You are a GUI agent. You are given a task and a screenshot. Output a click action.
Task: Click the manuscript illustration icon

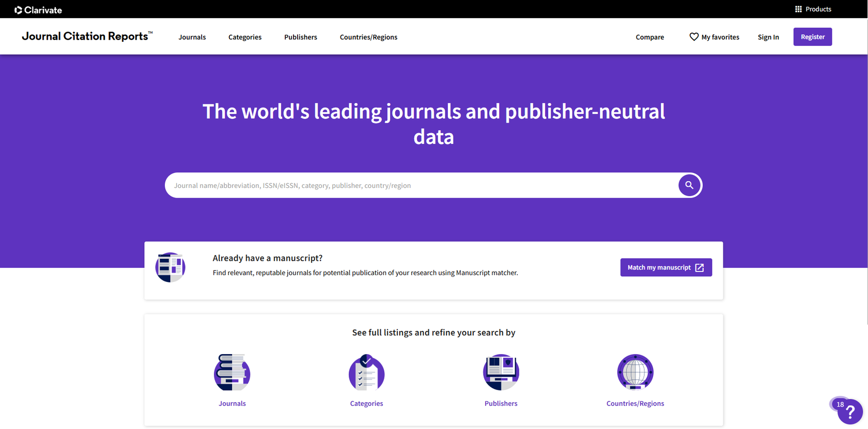(x=171, y=267)
